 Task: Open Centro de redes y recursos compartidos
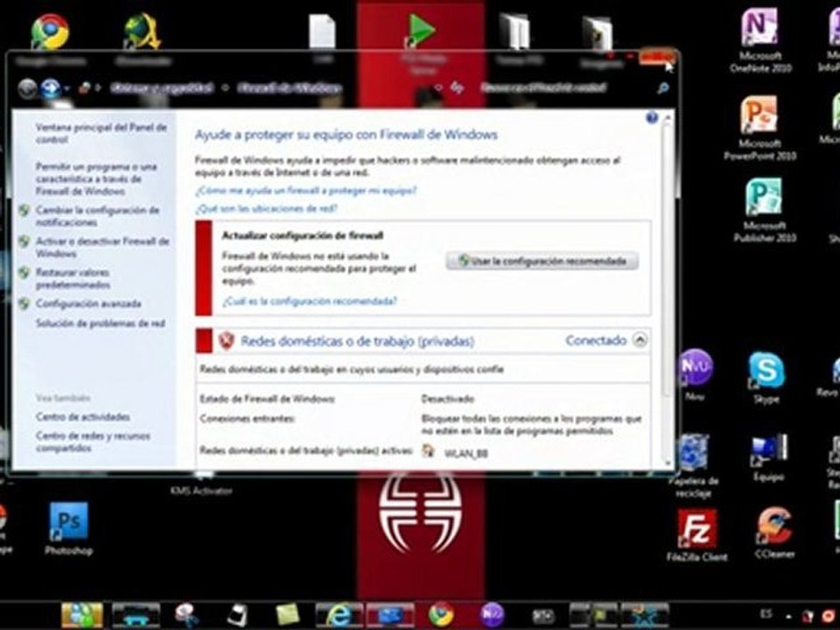click(93, 442)
